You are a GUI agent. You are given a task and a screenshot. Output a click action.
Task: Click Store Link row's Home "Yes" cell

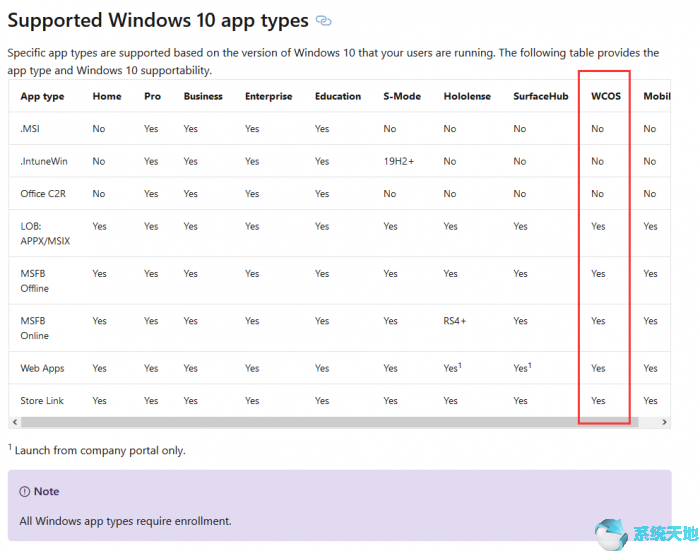click(100, 401)
